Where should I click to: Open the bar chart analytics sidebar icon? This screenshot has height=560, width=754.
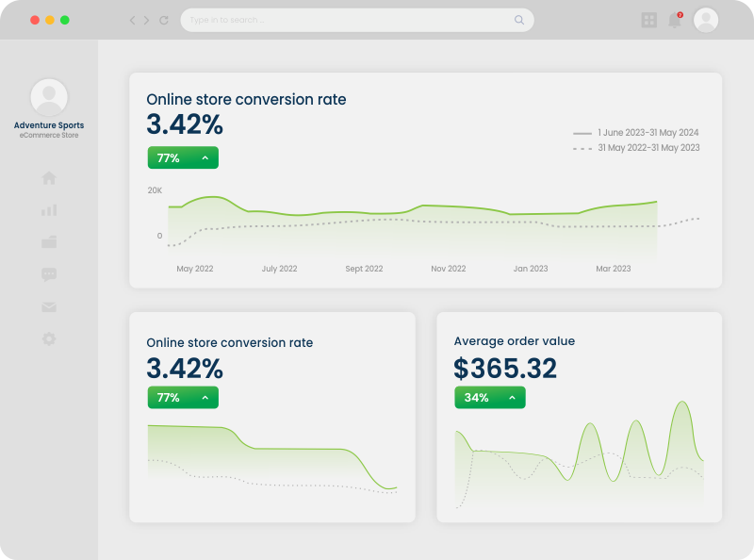tap(49, 210)
